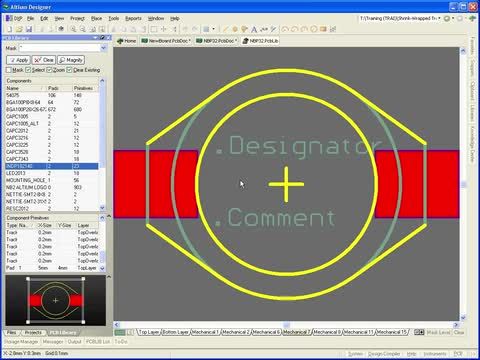Image resolution: width=480 pixels, height=360 pixels.
Task: Select the Bottom Layer tab
Action: click(176, 332)
